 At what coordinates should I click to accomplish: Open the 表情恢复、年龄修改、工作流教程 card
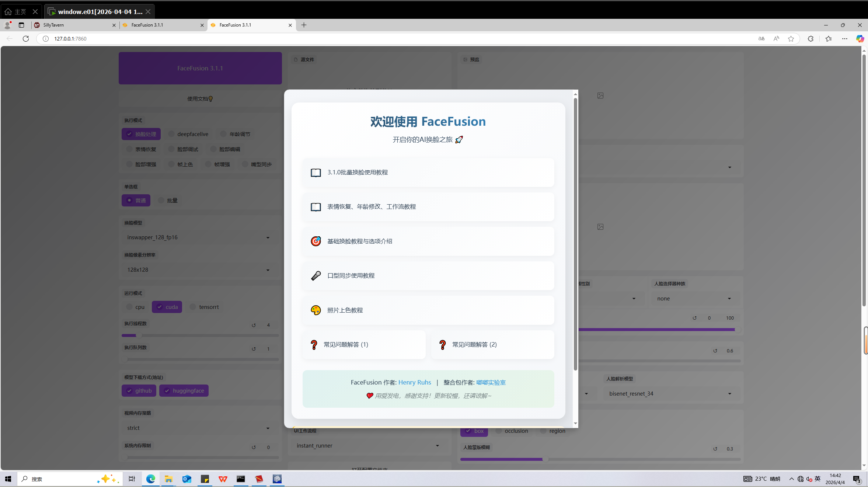[428, 207]
